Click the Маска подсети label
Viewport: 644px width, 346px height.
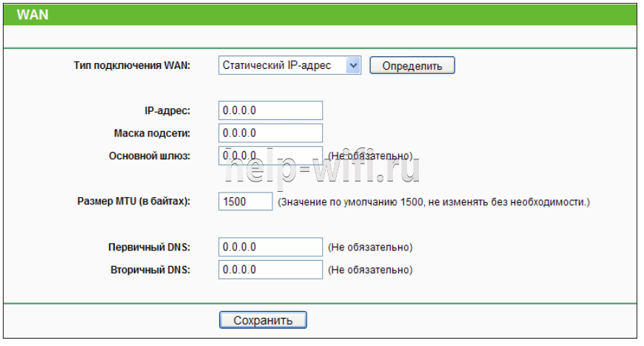[152, 133]
